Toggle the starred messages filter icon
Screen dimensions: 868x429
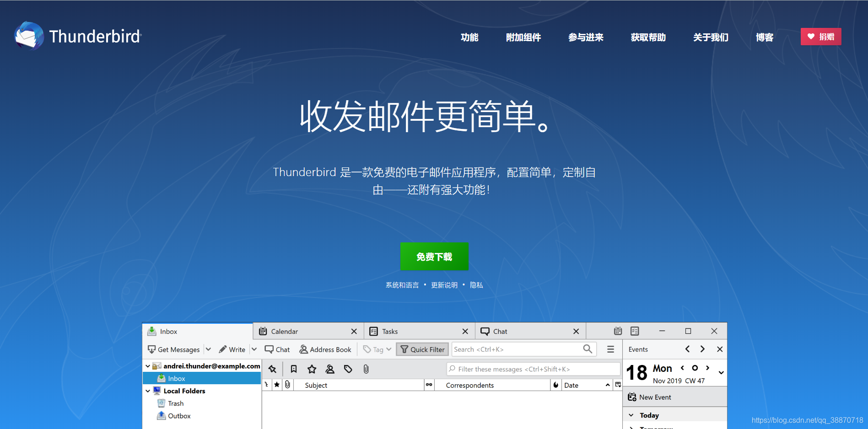(x=312, y=369)
